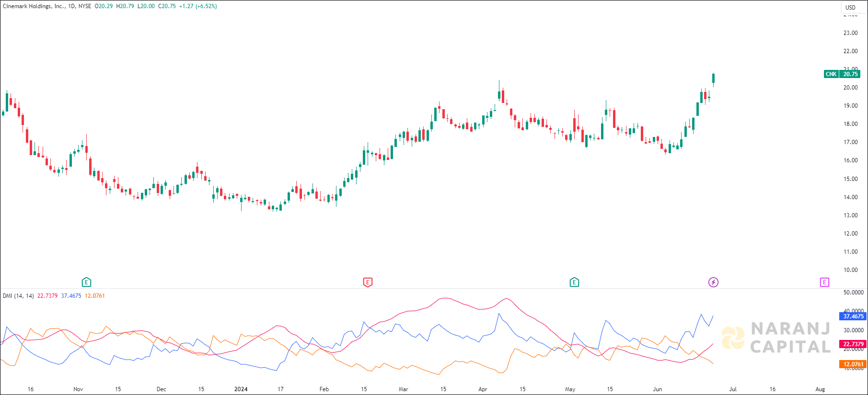868x395 pixels.
Task: Click the blue 37.4675 tag on DMI axis
Action: coord(853,316)
